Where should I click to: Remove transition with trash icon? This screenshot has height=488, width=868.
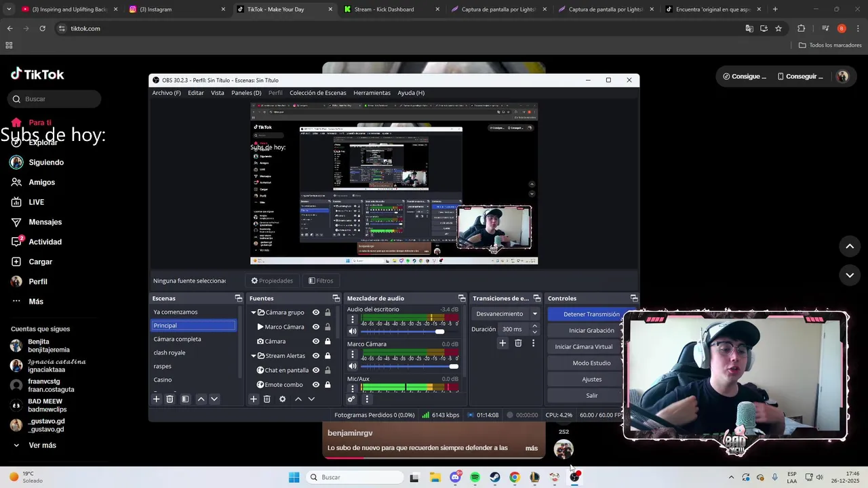click(518, 343)
